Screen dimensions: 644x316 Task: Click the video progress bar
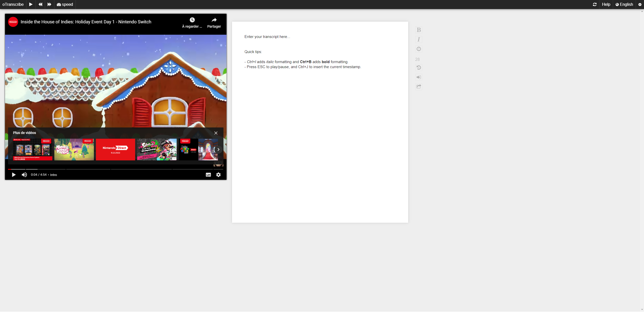click(x=116, y=169)
